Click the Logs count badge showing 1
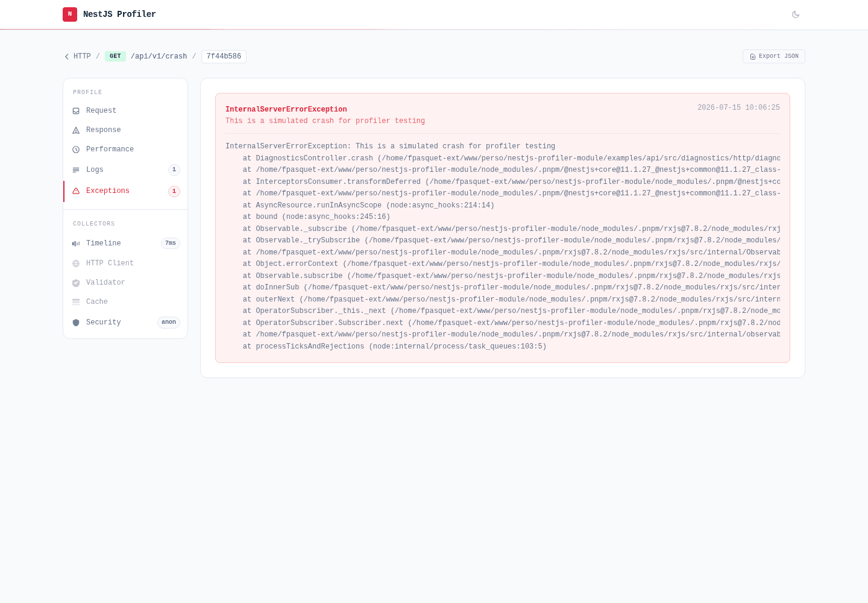 (174, 170)
